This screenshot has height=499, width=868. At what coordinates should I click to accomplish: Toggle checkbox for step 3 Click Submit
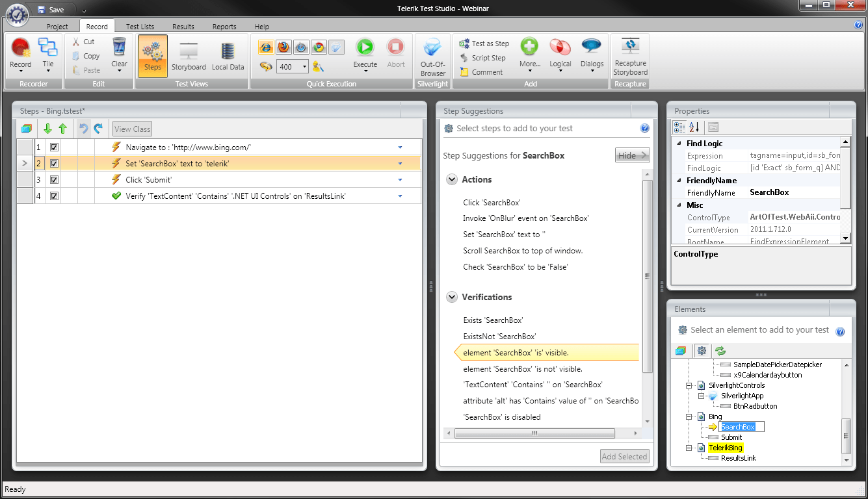pos(55,180)
